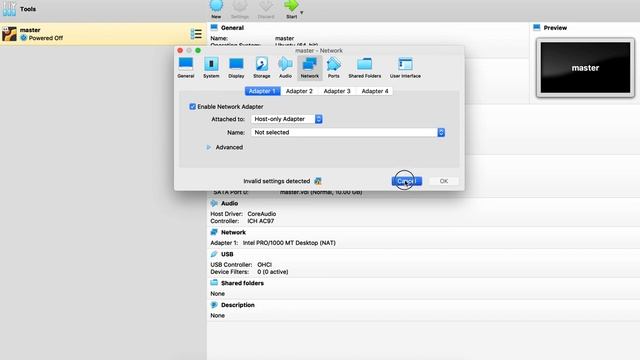
Task: Expand the Advanced section
Action: tap(209, 147)
